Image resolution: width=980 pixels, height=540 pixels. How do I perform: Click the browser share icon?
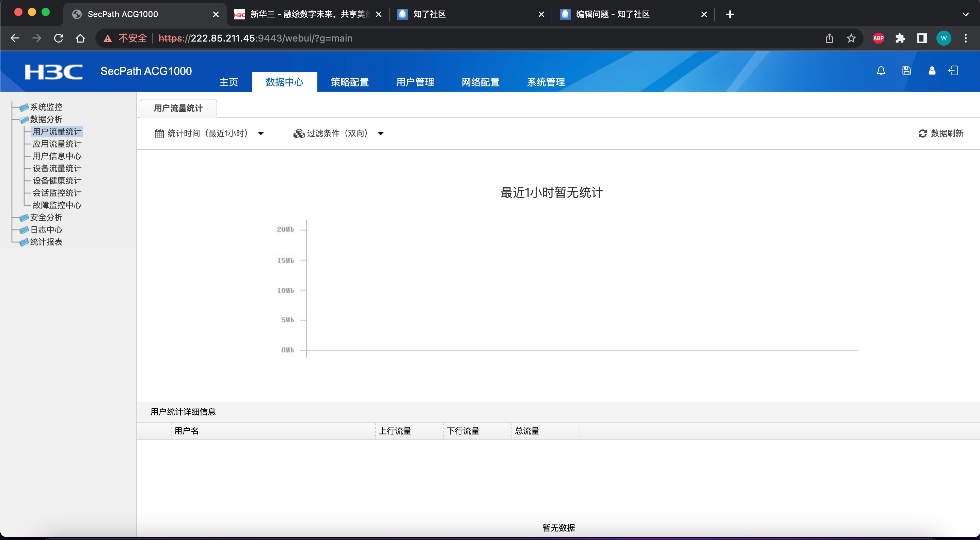829,38
